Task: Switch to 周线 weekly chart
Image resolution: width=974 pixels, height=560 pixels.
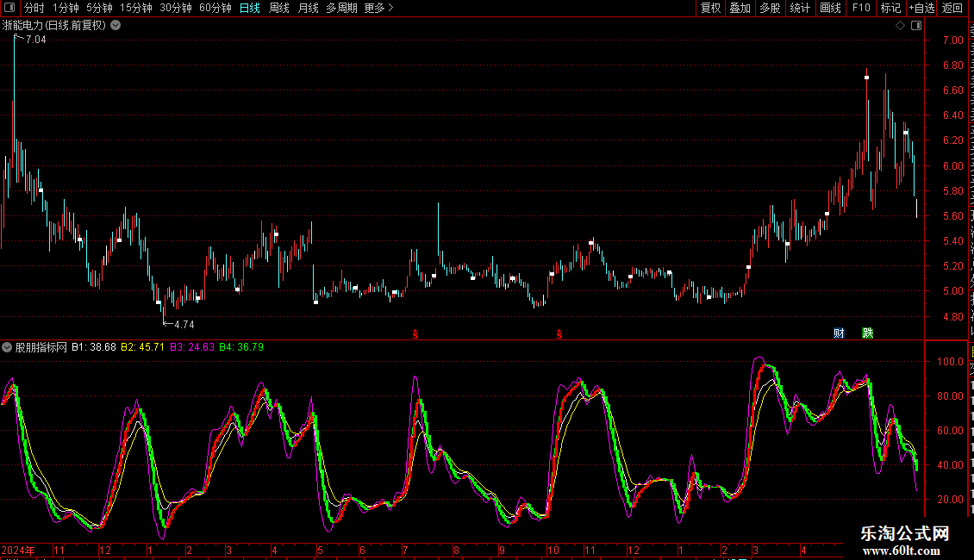Action: pos(279,8)
